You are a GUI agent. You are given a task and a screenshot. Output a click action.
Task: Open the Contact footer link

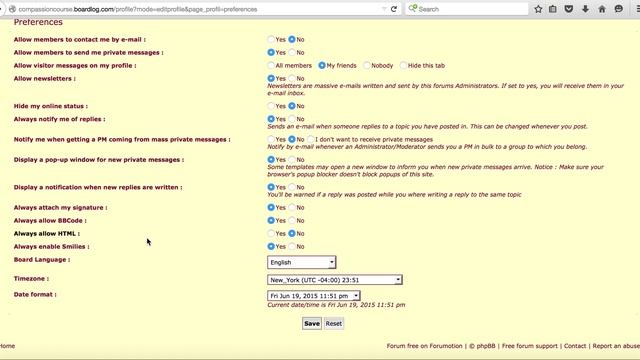coord(575,346)
